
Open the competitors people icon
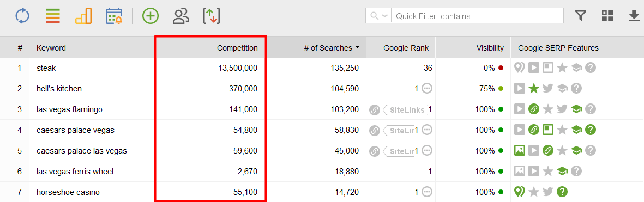[x=180, y=16]
